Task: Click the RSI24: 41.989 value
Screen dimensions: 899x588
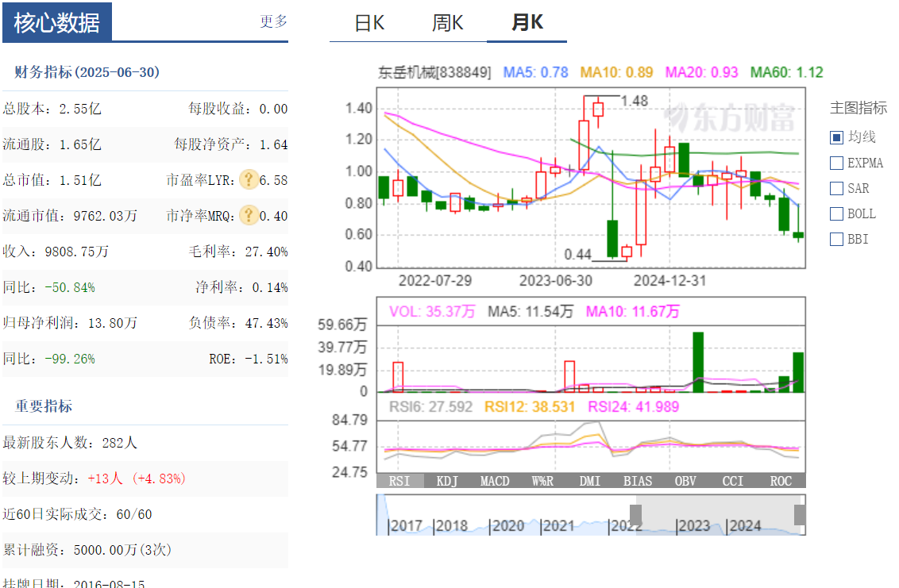Action: tap(633, 407)
